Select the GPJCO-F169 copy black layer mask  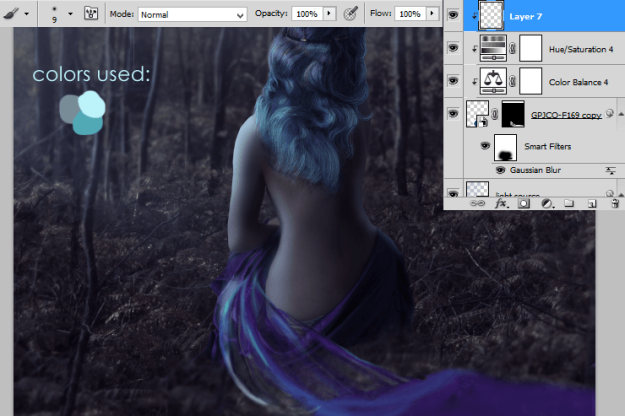[513, 114]
